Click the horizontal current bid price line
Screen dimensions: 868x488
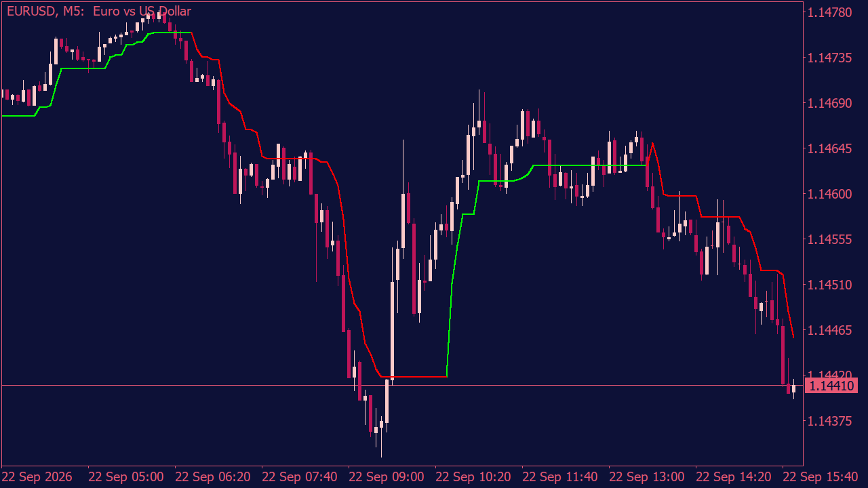tap(401, 385)
